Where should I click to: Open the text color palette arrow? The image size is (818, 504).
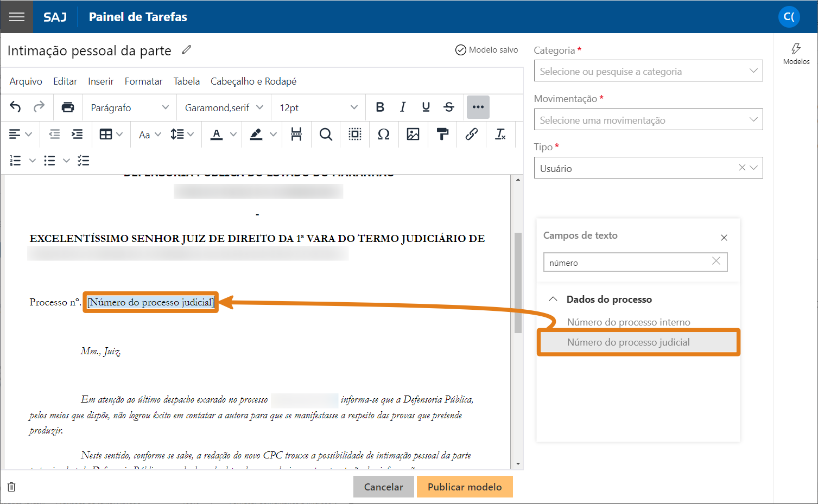click(x=233, y=134)
